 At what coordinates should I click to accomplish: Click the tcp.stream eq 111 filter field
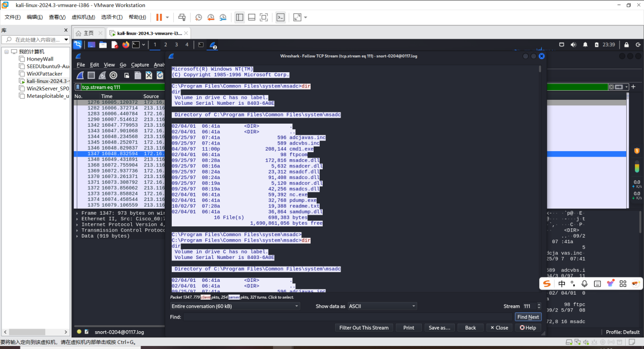[344, 87]
